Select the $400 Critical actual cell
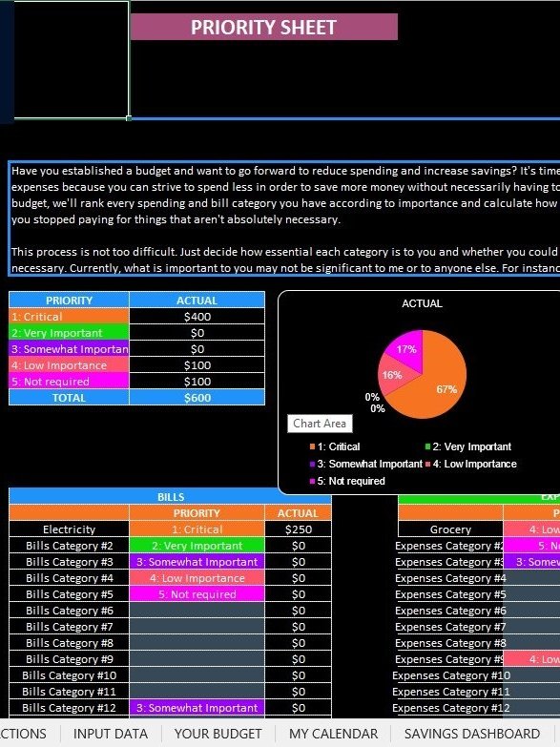Viewport: 560px width, 747px height. coord(197,317)
